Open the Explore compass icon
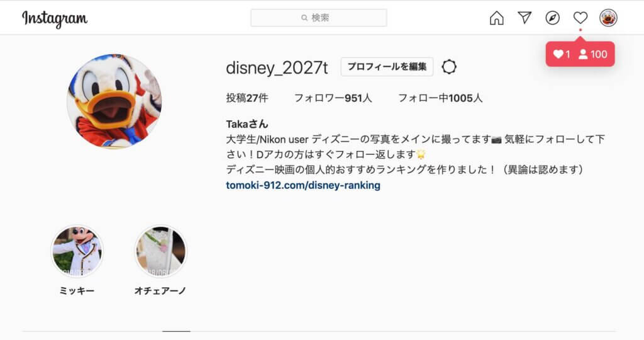Viewport: 644px width, 340px height. click(x=552, y=18)
